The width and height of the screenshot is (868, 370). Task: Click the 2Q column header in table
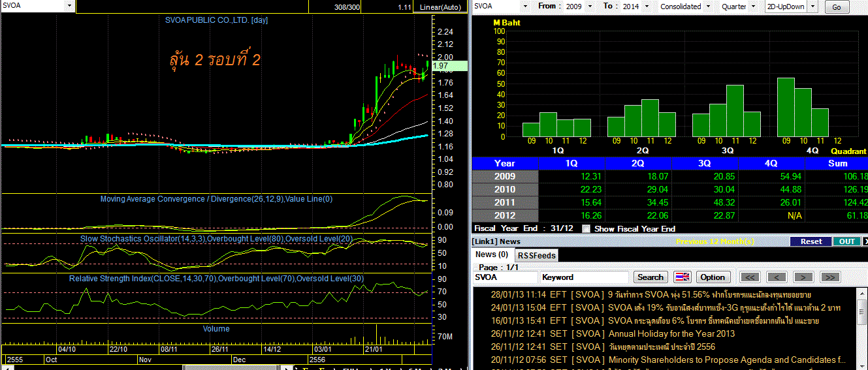click(638, 163)
